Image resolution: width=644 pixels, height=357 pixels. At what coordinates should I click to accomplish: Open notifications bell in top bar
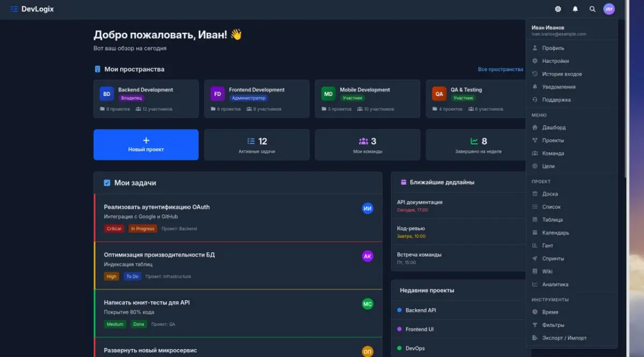(575, 9)
